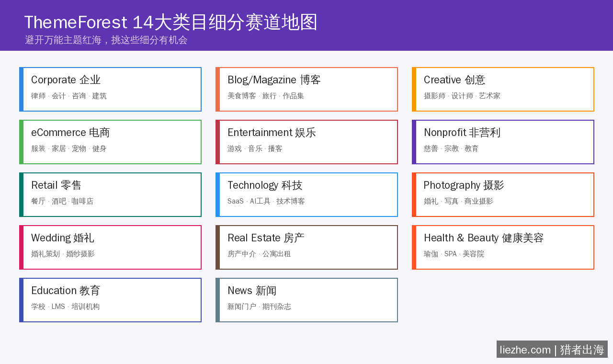Click the Real Estate 房产 heading

[x=266, y=238]
